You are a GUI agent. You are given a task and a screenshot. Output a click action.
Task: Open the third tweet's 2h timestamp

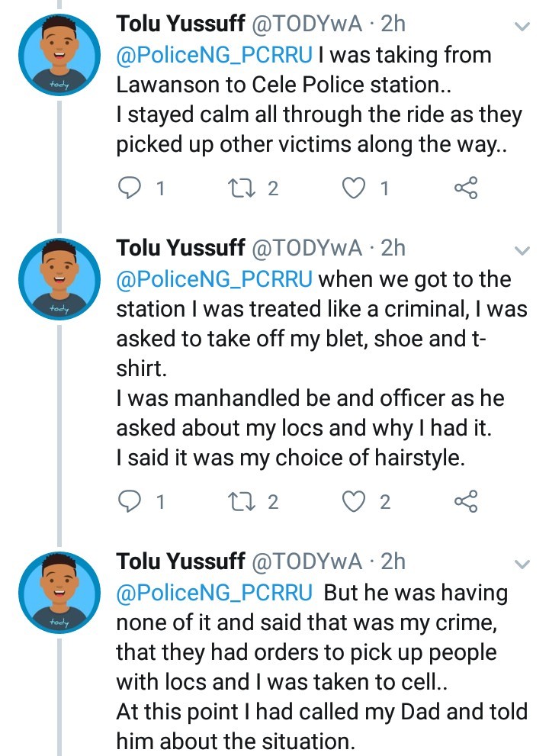pos(393,562)
